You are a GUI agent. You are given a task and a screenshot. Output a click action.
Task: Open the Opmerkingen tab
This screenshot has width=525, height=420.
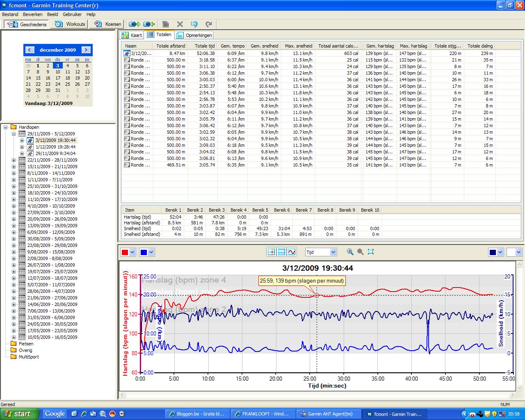(194, 35)
